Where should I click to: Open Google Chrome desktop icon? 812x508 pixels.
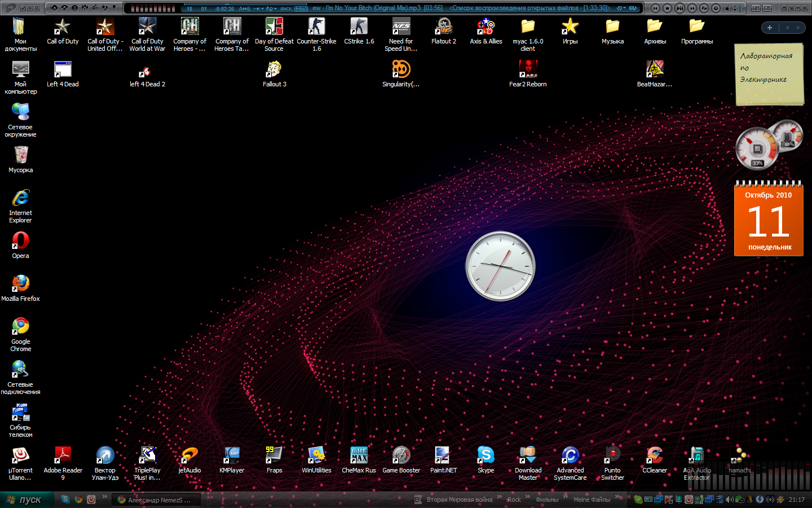[x=21, y=327]
